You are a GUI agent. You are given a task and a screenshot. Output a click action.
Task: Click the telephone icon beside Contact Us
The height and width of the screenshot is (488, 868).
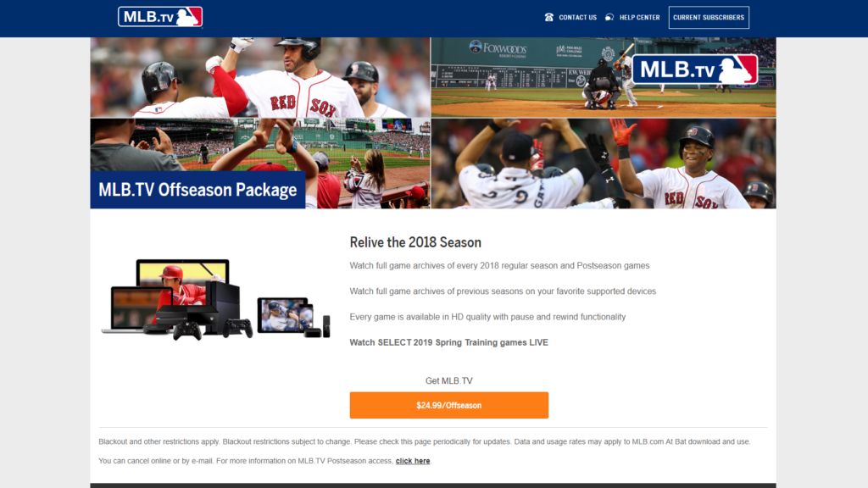(548, 17)
